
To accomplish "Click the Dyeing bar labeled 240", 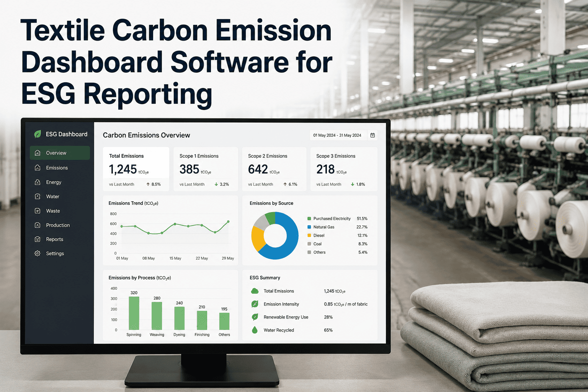I will pos(180,318).
